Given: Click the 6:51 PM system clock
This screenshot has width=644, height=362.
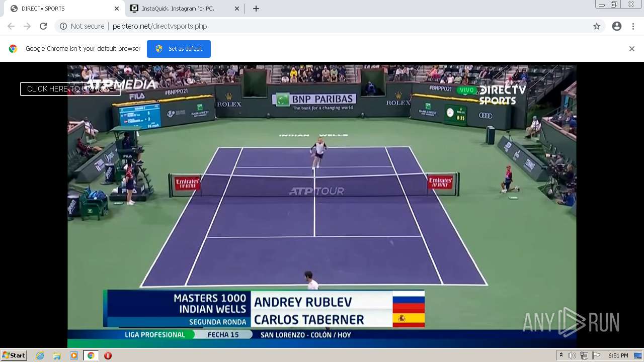Looking at the screenshot, I should tap(618, 355).
